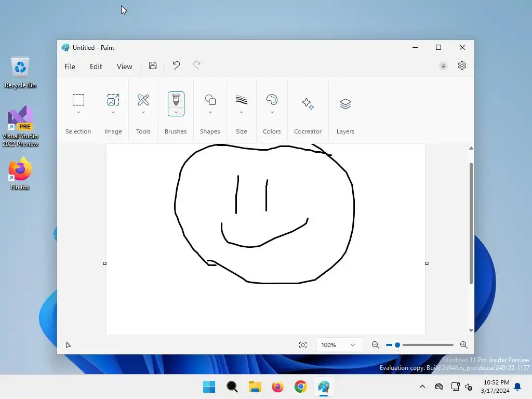
Task: Expand the Tools chevron
Action: click(x=143, y=112)
